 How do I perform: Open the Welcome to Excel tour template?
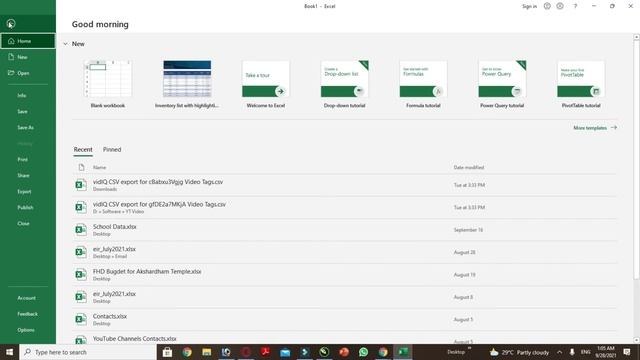click(x=266, y=84)
